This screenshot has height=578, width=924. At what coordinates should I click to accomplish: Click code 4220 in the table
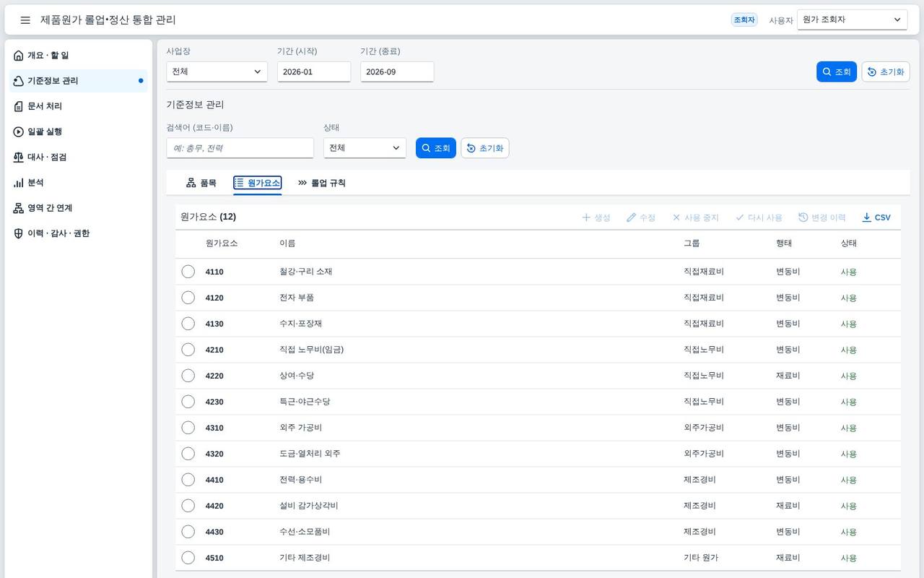[x=214, y=376]
